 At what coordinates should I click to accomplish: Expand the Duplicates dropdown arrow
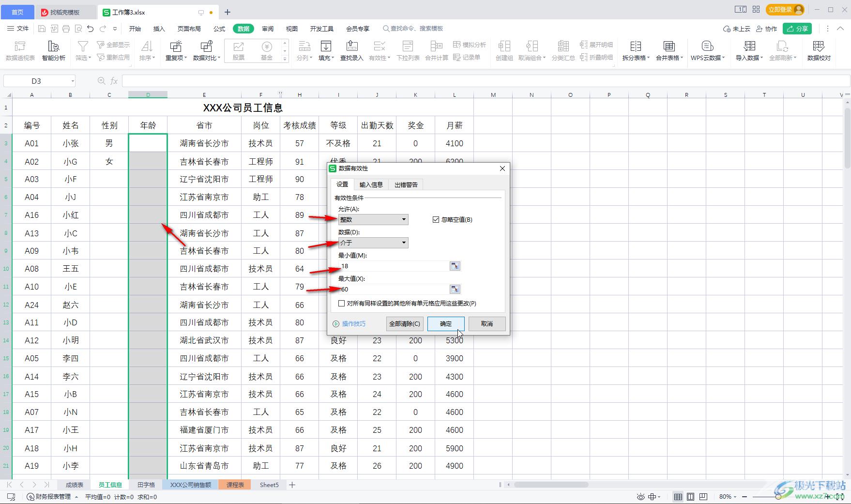point(185,58)
